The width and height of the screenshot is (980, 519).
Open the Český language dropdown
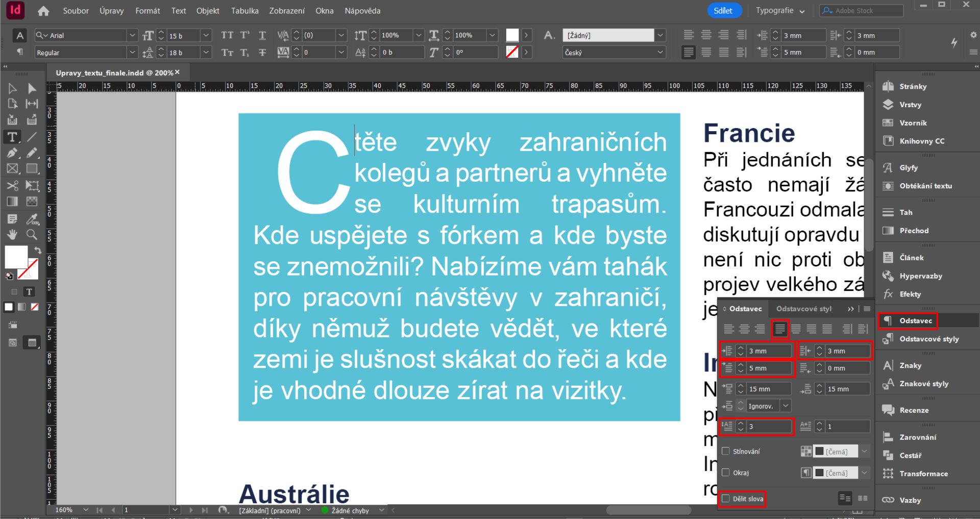[660, 52]
